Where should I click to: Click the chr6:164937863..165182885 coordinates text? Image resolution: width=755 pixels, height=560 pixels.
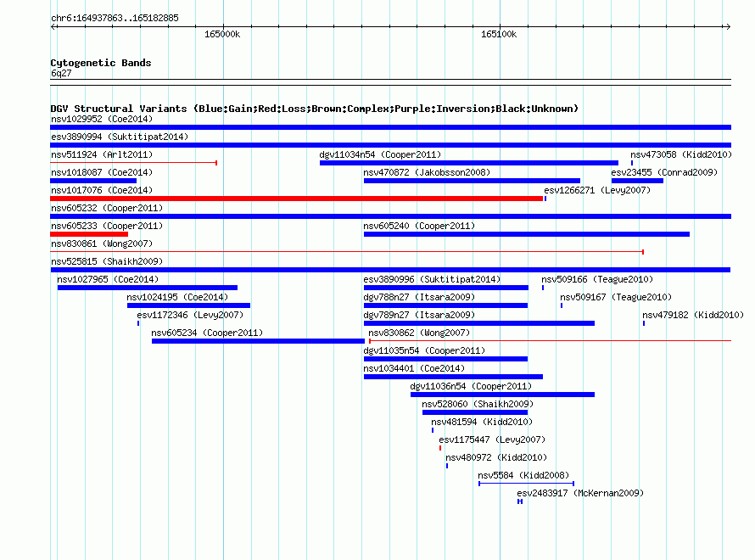(x=115, y=18)
